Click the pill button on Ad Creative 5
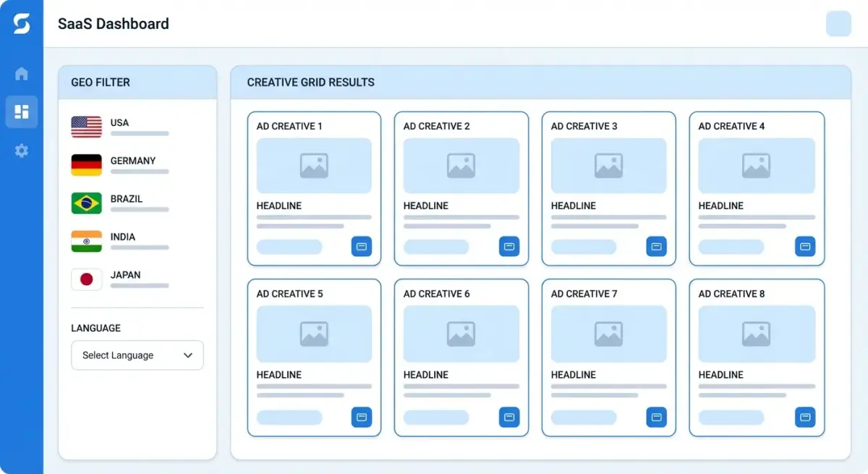 (289, 418)
